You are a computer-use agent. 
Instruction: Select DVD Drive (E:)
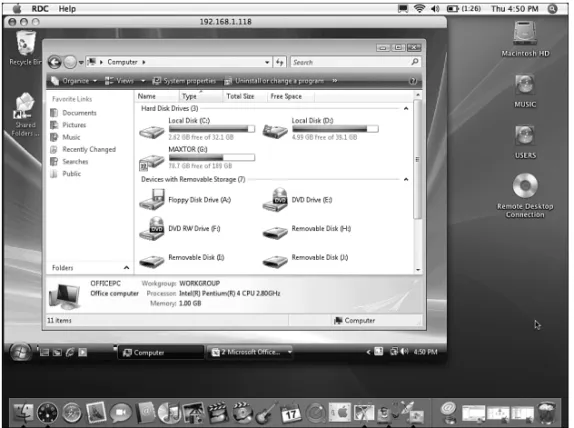click(x=297, y=200)
